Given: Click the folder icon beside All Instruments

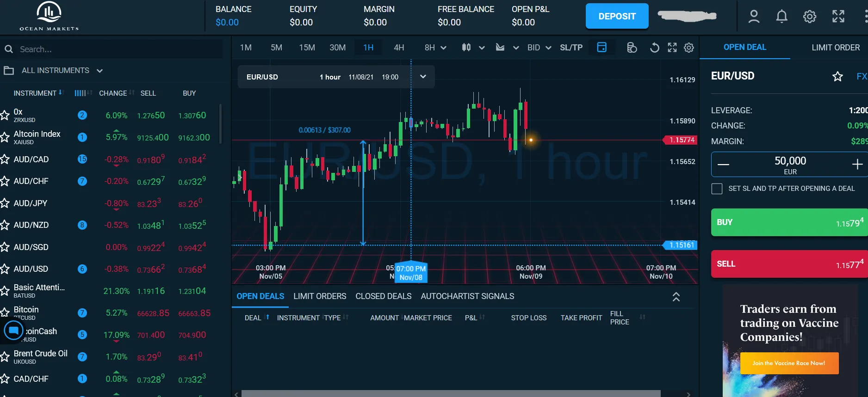Looking at the screenshot, I should (9, 71).
